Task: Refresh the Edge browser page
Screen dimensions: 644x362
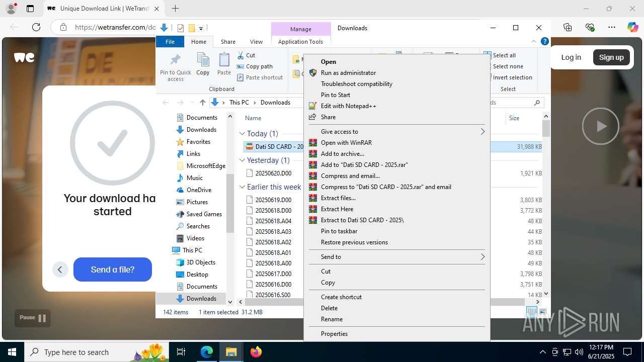Action: [36, 27]
